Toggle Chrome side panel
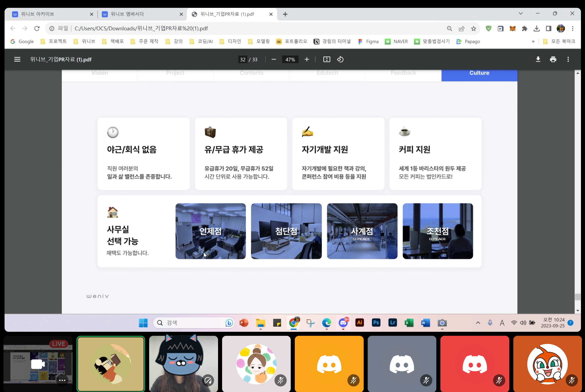Viewport: 585px width, 392px height. (x=549, y=29)
